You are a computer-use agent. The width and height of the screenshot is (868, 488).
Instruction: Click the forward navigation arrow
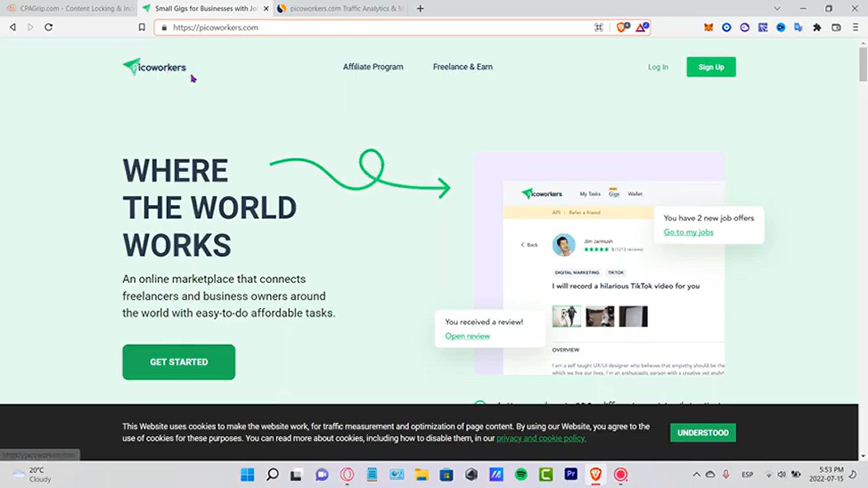pyautogui.click(x=30, y=27)
